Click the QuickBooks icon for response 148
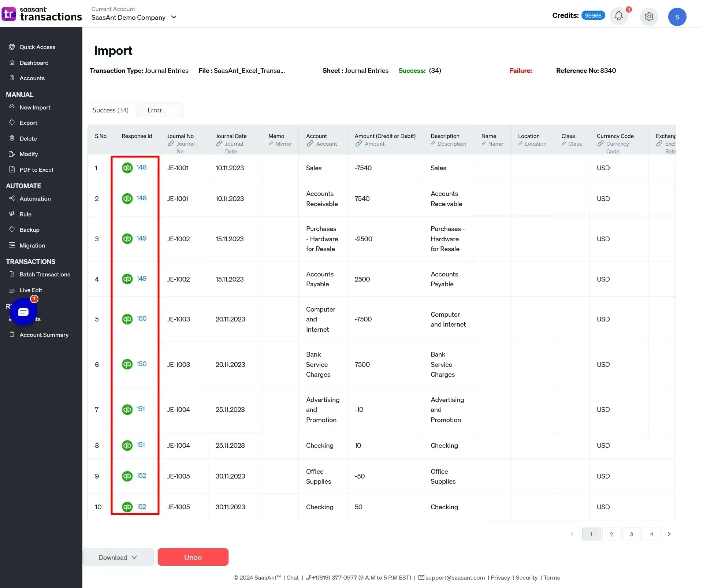Image resolution: width=703 pixels, height=588 pixels. pos(127,168)
